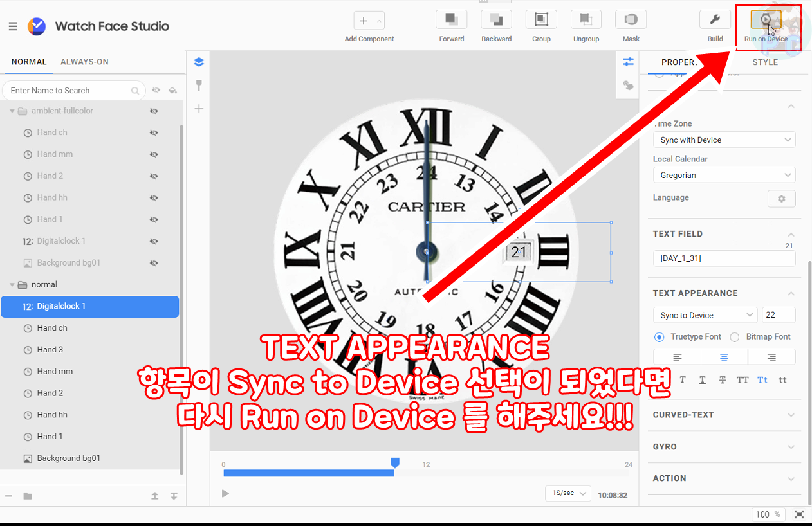
Task: Open the PROPERTIES tab
Action: pyautogui.click(x=678, y=62)
